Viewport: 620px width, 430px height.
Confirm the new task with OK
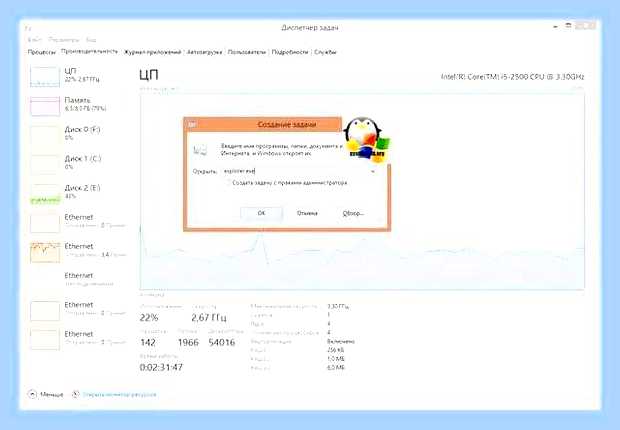point(261,213)
